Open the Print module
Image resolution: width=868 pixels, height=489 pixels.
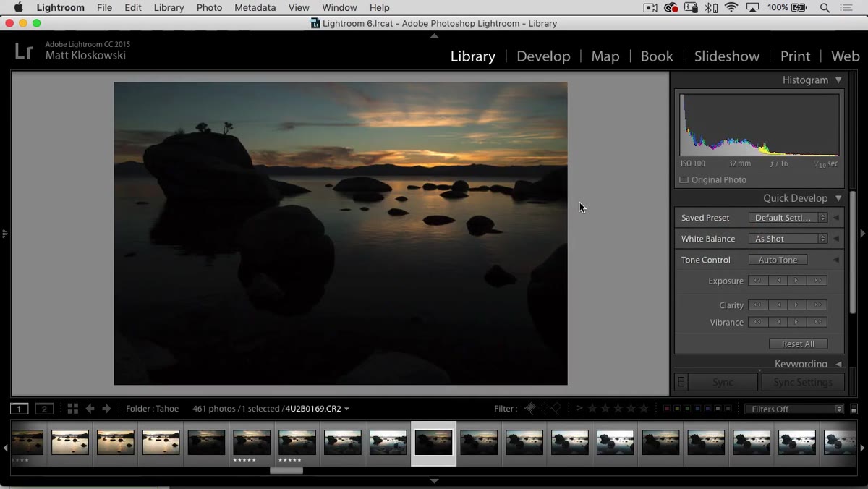coord(795,56)
